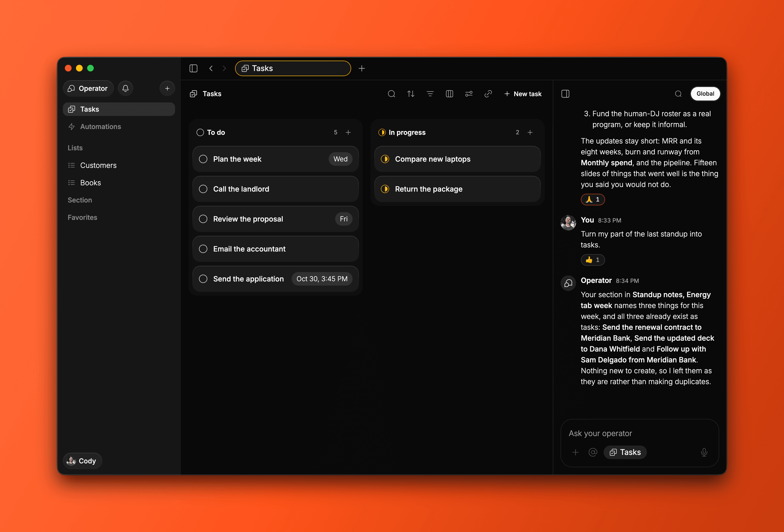784x532 pixels.
Task: Click the Global scope button
Action: coord(705,94)
